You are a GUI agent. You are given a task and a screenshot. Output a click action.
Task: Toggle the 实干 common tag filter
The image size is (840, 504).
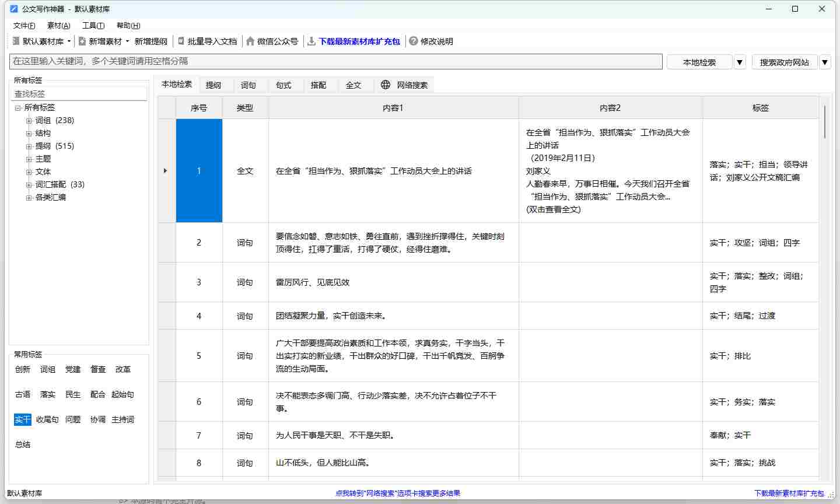(x=23, y=419)
